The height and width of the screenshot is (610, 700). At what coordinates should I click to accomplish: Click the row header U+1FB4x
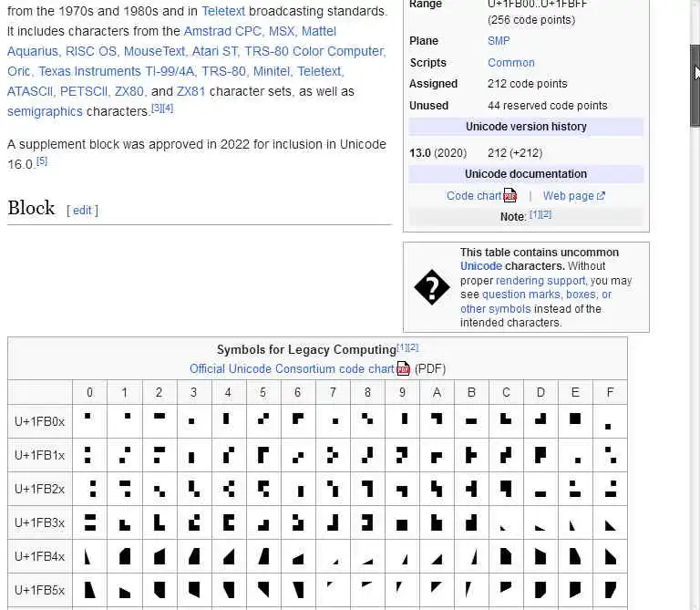click(40, 556)
